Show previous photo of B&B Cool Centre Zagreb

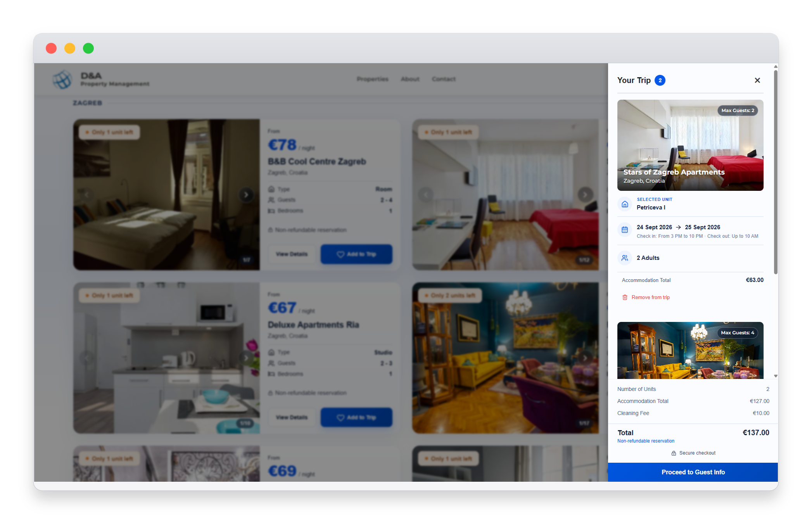(x=87, y=195)
